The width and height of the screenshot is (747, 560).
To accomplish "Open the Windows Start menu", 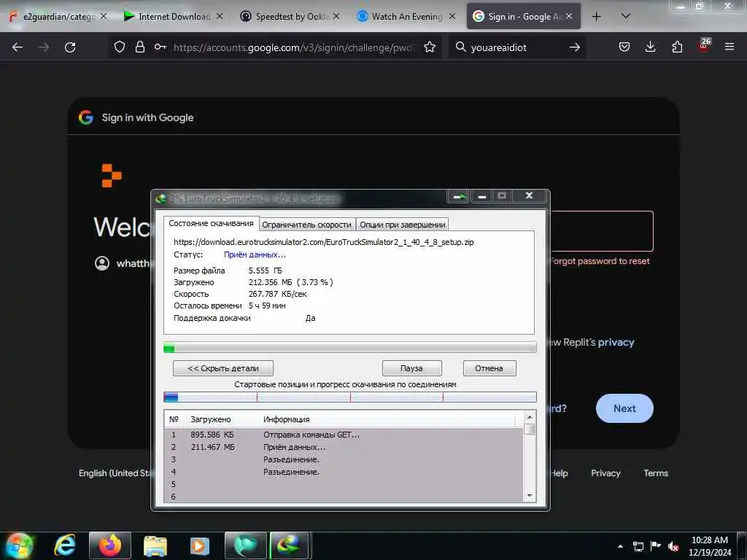I will pos(19,545).
